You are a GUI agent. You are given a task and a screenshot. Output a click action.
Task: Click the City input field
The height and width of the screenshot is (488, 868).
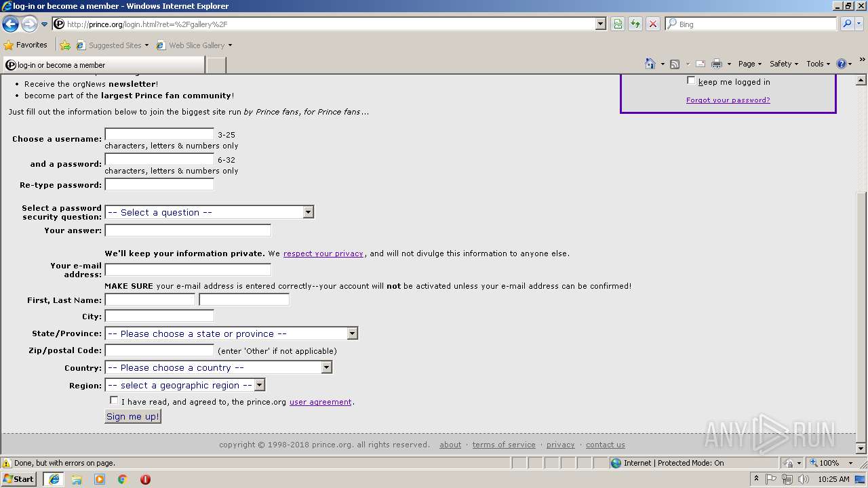click(x=159, y=316)
